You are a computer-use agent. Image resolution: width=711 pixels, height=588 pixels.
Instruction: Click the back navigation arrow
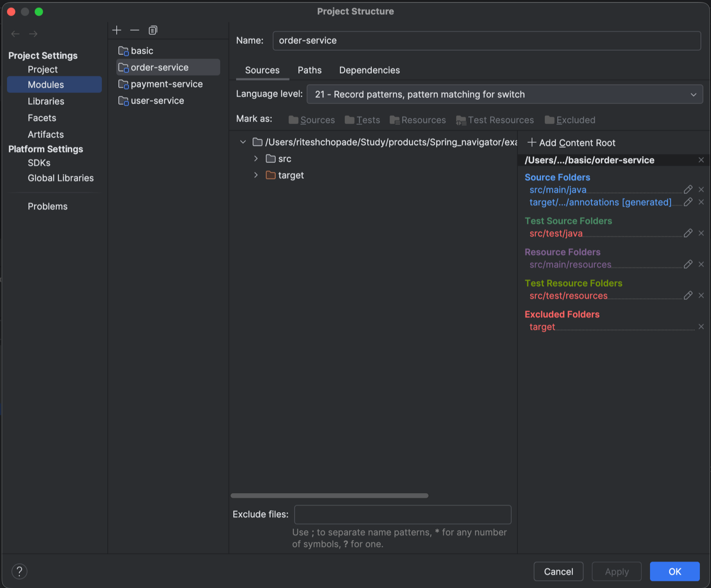pyautogui.click(x=15, y=34)
